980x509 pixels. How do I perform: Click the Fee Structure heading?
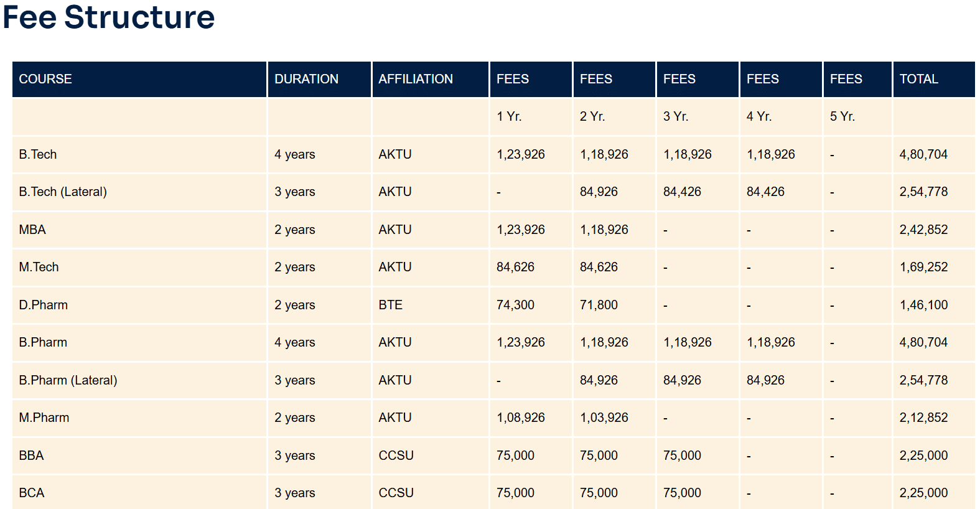tap(108, 17)
